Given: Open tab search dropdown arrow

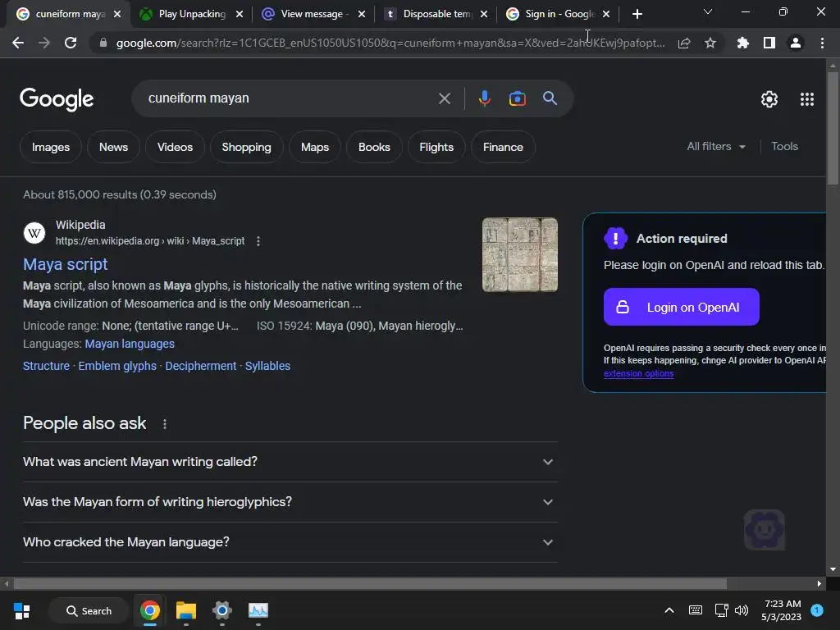Looking at the screenshot, I should click(x=708, y=11).
